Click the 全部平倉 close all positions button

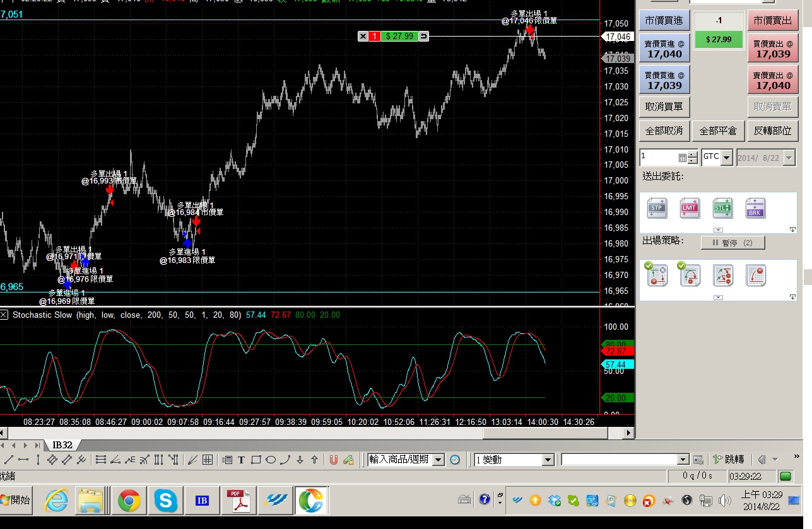tap(719, 131)
